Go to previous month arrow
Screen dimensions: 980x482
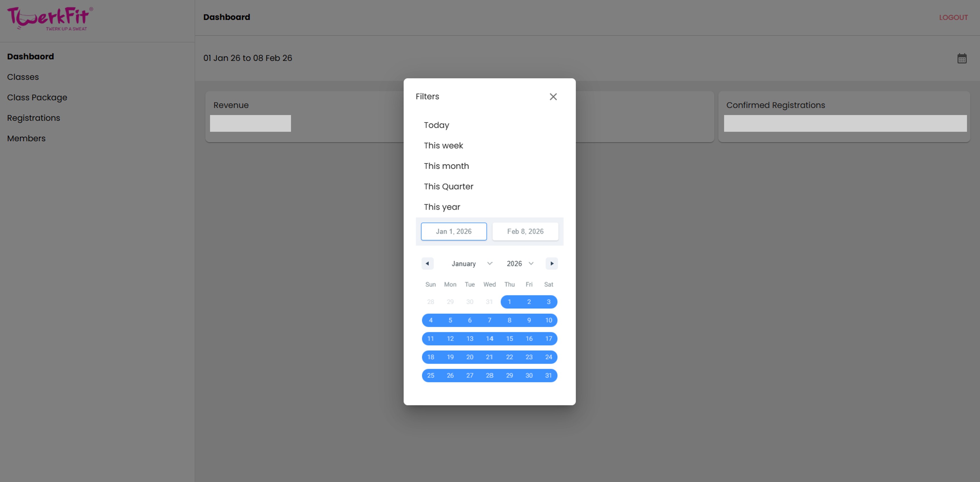427,264
